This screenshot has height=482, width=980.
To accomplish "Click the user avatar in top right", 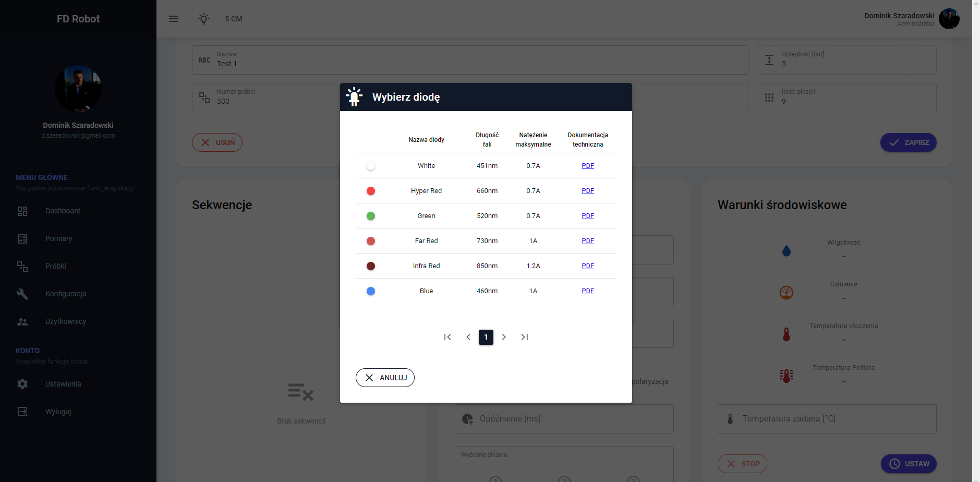I will point(949,19).
